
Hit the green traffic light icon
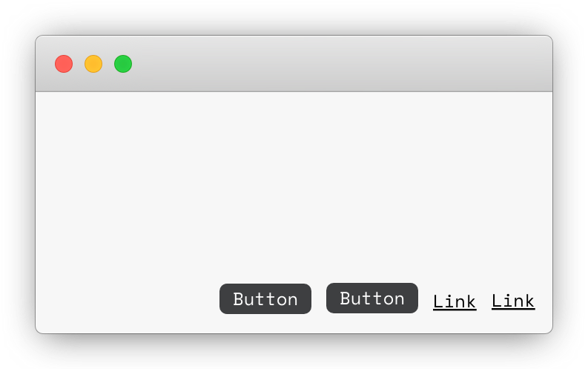[123, 64]
